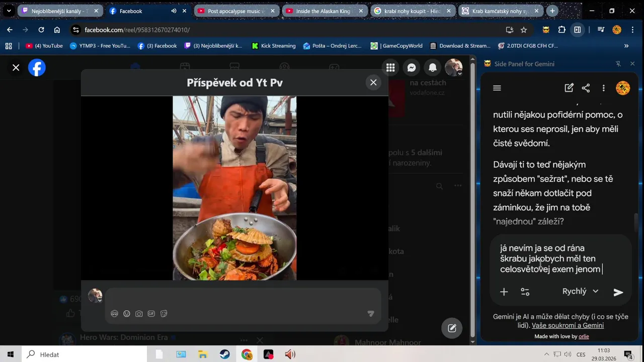Open Gemini tools settings icon
This screenshot has width=644, height=362.
pyautogui.click(x=525, y=292)
